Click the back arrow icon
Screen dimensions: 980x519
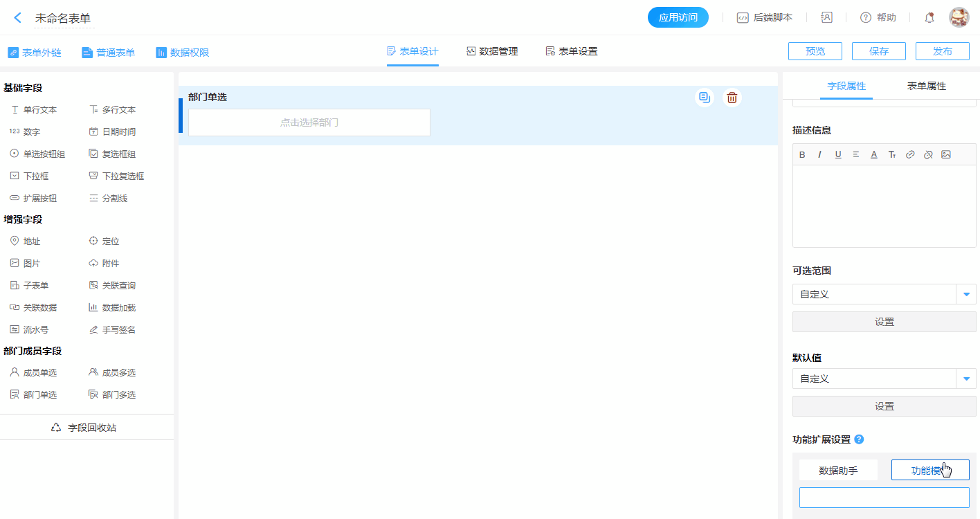(18, 18)
